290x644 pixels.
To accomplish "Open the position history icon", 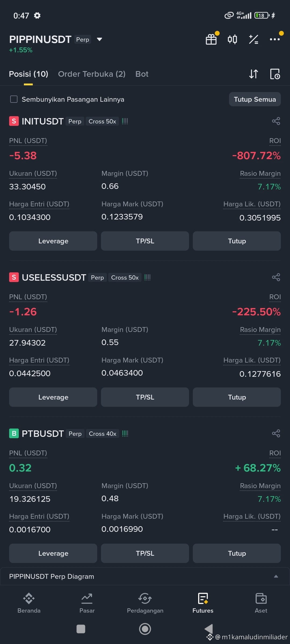I will coord(275,74).
